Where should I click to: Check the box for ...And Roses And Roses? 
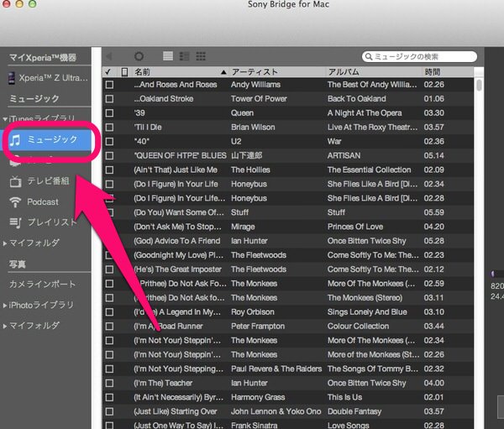point(109,85)
